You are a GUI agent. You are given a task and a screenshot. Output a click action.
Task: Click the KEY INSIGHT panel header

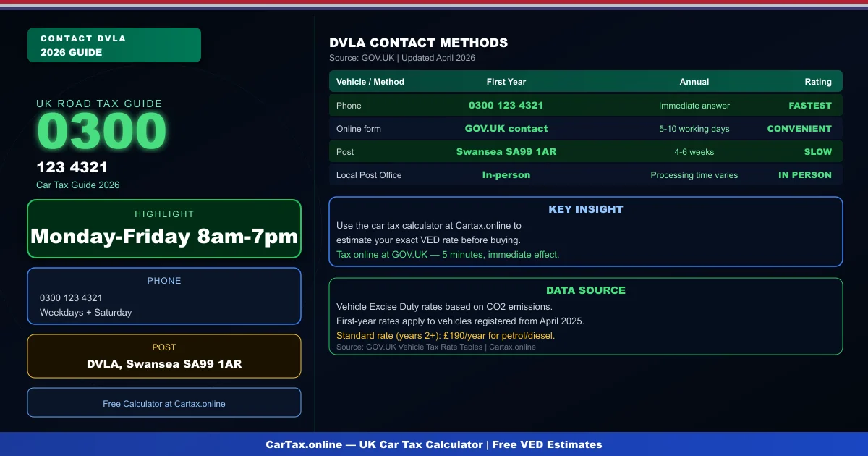[x=586, y=209]
